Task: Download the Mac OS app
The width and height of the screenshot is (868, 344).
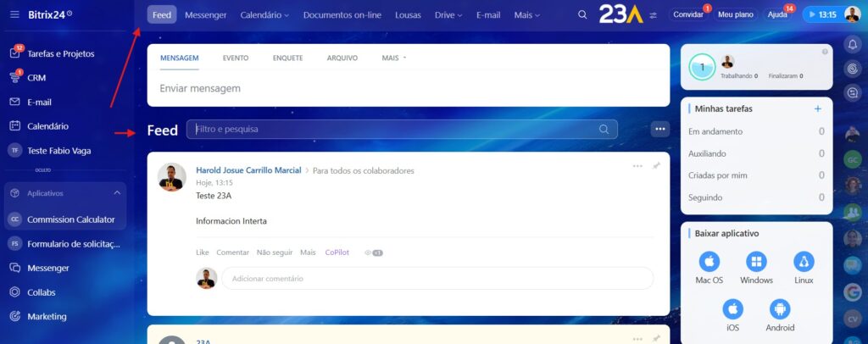Action: click(x=709, y=262)
